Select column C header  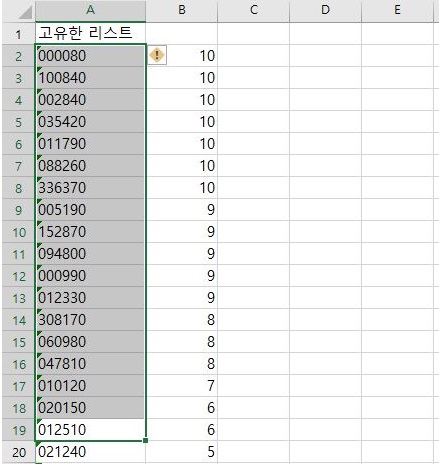click(254, 10)
